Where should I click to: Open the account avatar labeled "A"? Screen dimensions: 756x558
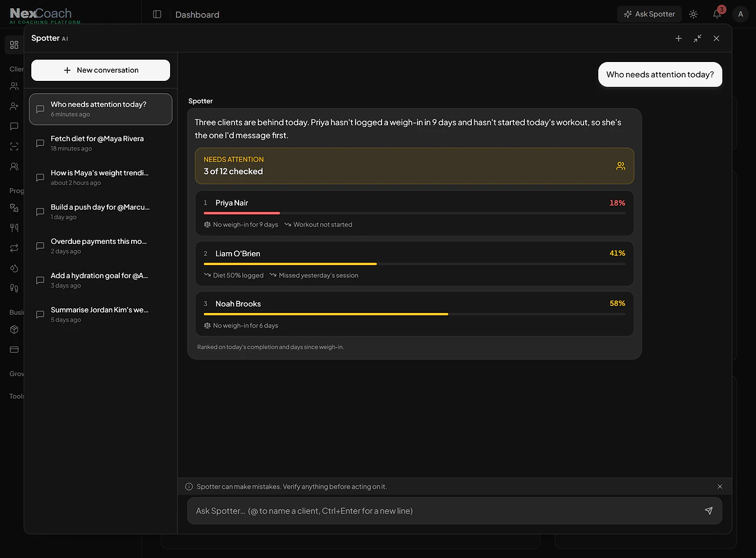coord(741,14)
